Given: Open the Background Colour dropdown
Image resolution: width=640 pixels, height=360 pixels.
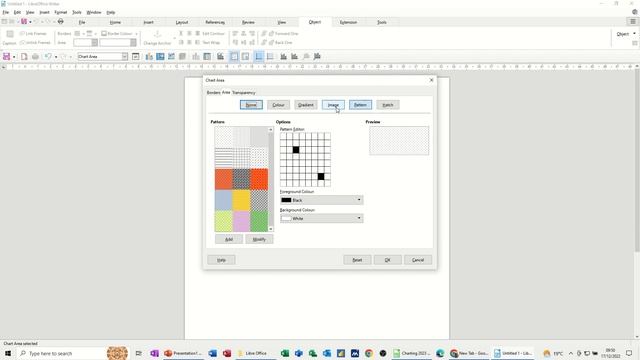Looking at the screenshot, I should [x=322, y=218].
